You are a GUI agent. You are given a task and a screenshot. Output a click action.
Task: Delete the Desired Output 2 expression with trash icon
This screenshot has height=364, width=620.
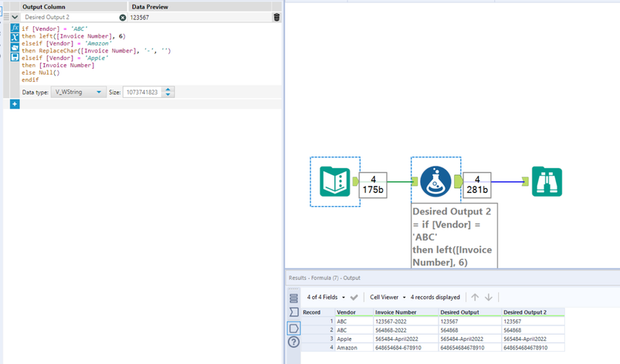click(x=276, y=18)
